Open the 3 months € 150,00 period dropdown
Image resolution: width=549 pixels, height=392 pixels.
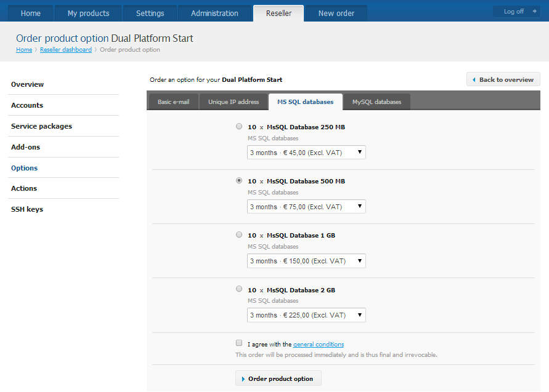click(x=306, y=261)
